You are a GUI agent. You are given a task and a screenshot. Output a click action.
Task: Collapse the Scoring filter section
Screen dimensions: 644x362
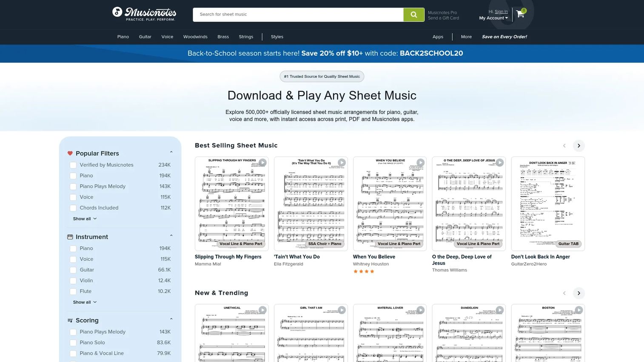tap(171, 319)
